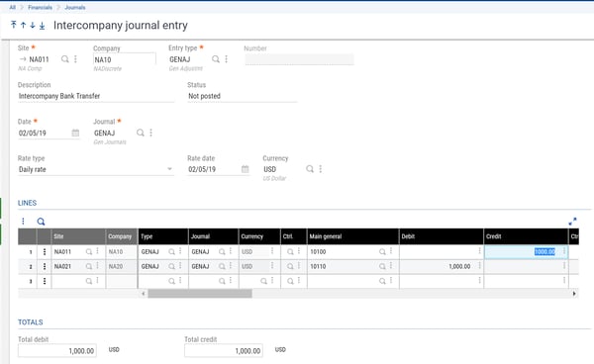The image size is (594, 364).
Task: Open the Date calendar picker
Action: coord(75,133)
